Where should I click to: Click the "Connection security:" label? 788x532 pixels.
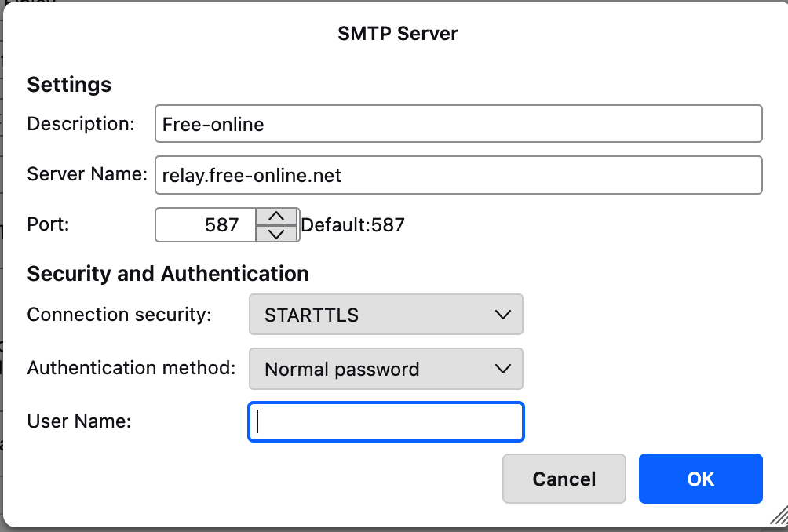(119, 315)
